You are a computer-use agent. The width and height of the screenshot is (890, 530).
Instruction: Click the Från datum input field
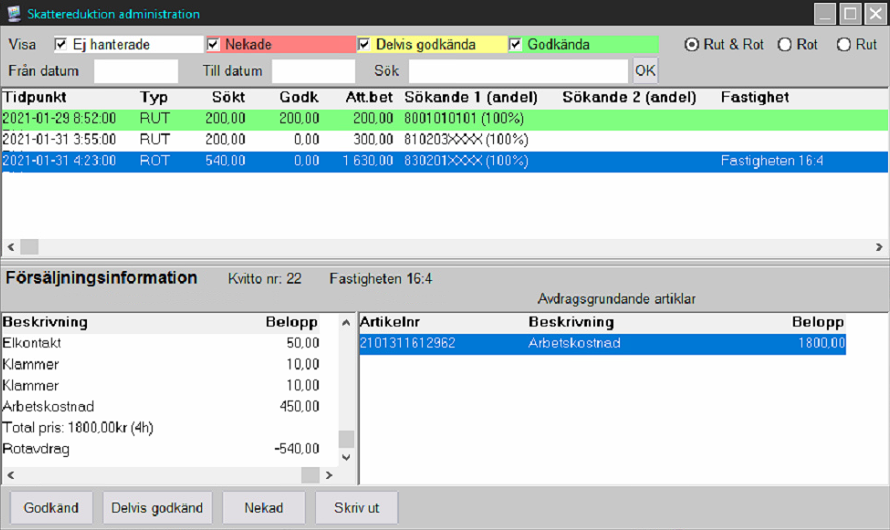[135, 71]
